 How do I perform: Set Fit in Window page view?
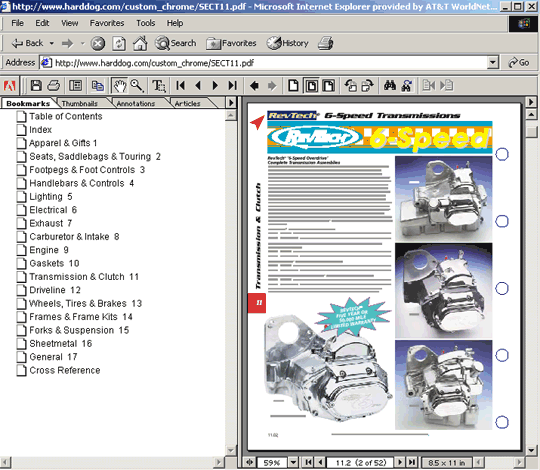[312, 85]
